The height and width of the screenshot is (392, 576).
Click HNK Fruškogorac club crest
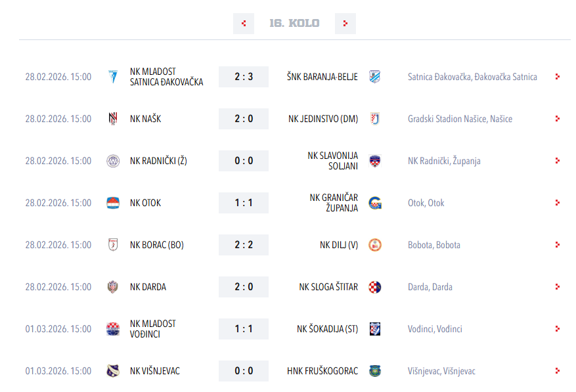[x=375, y=371]
